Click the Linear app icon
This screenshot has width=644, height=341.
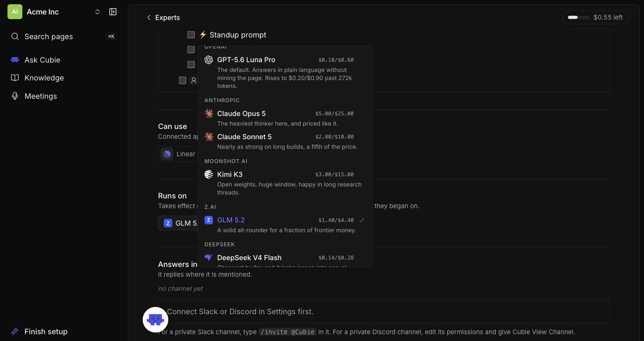(167, 154)
